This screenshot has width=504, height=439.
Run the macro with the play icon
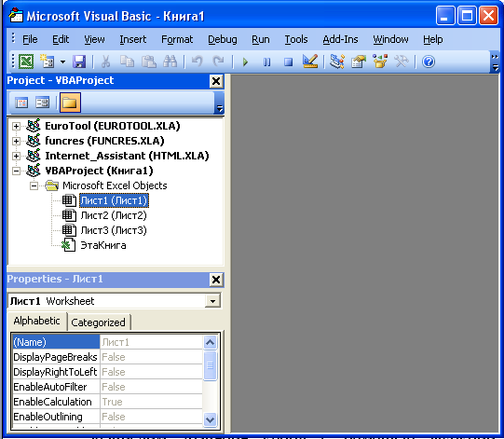[x=245, y=62]
